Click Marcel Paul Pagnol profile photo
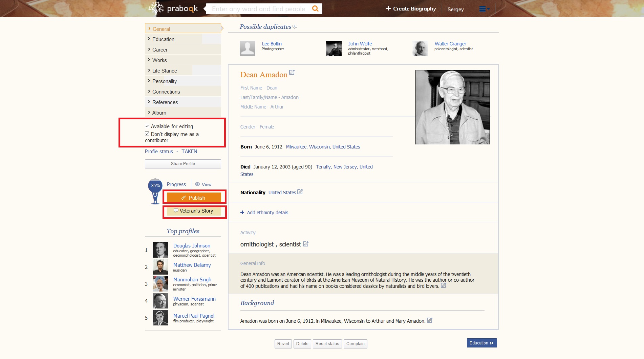Image resolution: width=644 pixels, height=359 pixels. coord(160,318)
